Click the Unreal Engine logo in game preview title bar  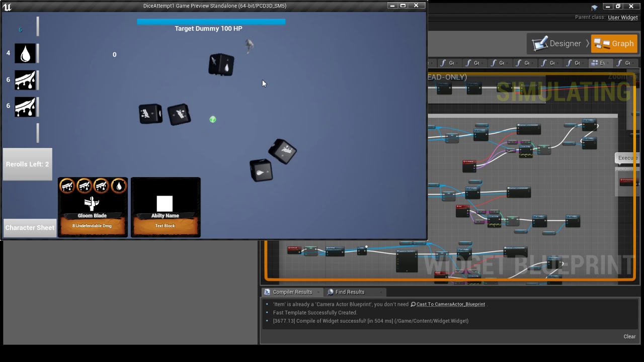pyautogui.click(x=7, y=7)
